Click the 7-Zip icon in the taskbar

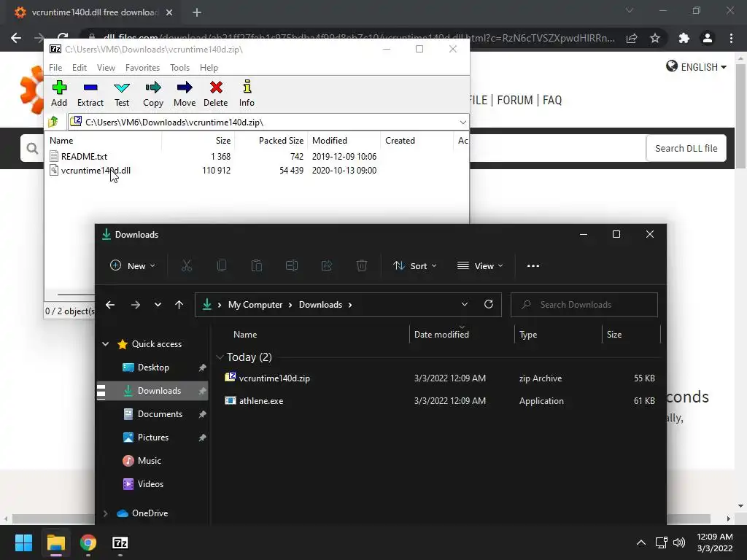pyautogui.click(x=120, y=542)
